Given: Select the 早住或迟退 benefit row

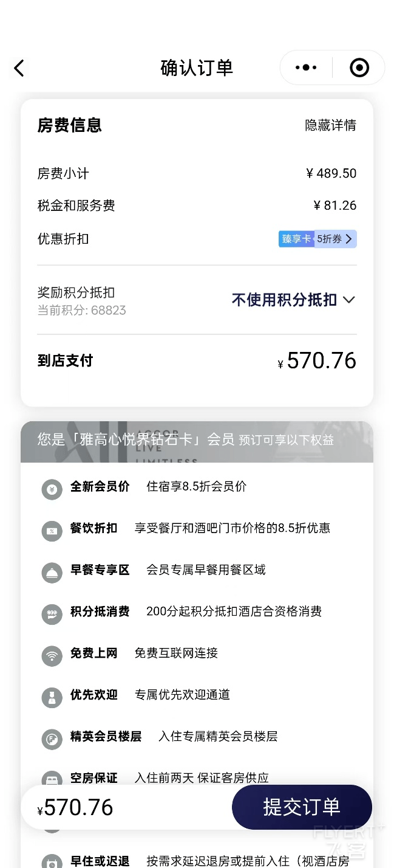Looking at the screenshot, I should [197, 861].
